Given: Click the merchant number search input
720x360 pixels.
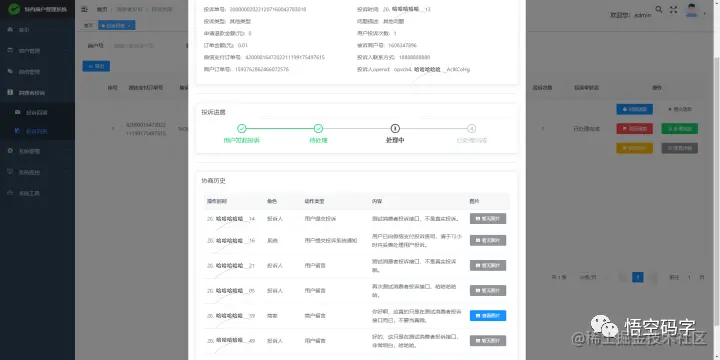Looking at the screenshot, I should pyautogui.click(x=145, y=45).
